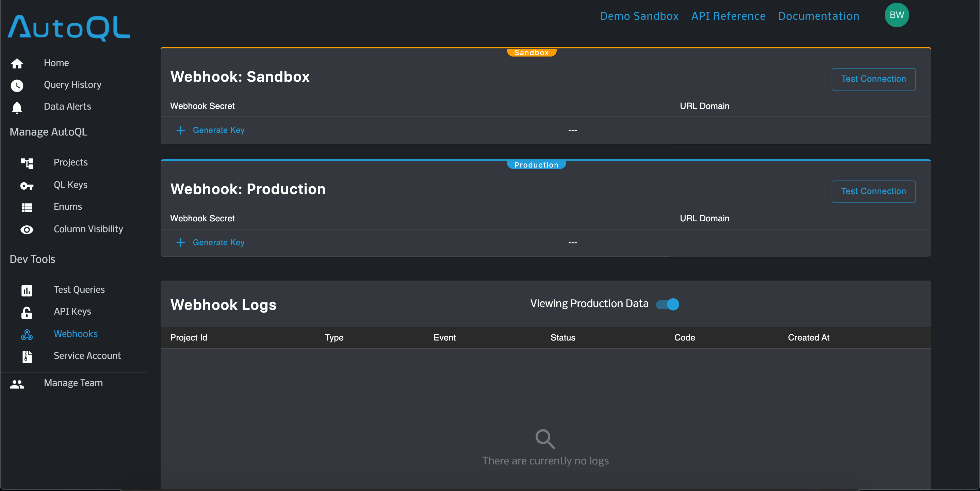This screenshot has height=491, width=980.
Task: Click URL Domain label in Production card
Action: 705,219
